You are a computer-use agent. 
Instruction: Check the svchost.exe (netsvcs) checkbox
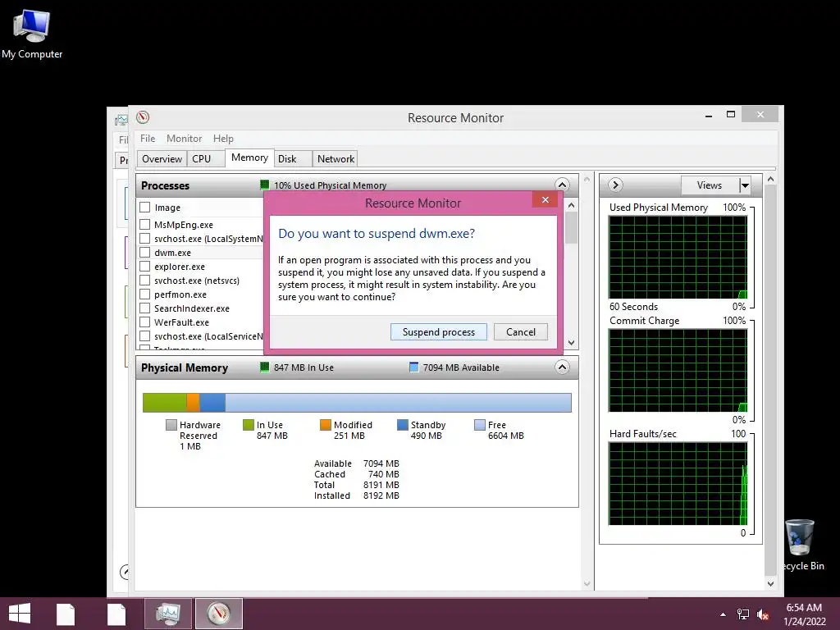(144, 281)
